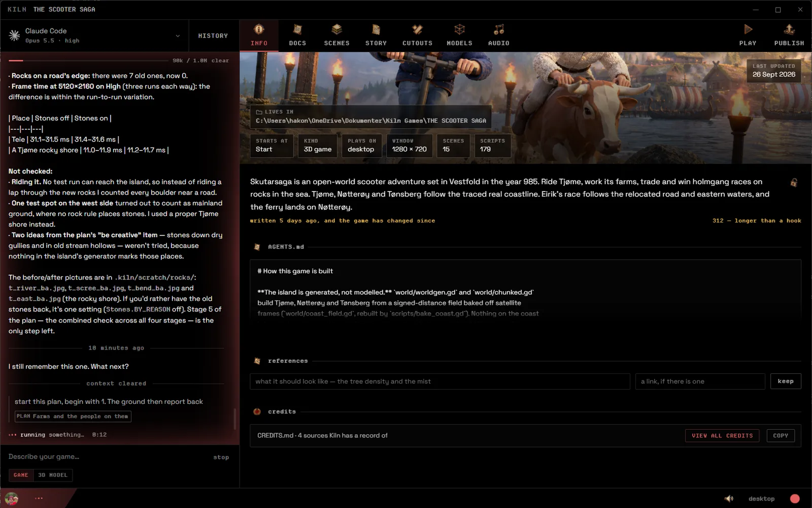Open the Scenes panel icon
Image resolution: width=812 pixels, height=508 pixels.
(336, 29)
